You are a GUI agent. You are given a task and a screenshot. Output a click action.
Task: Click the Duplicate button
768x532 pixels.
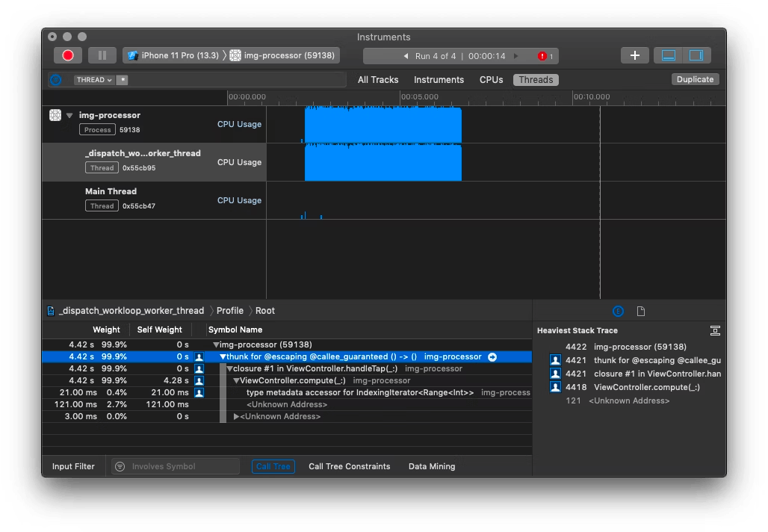(x=695, y=79)
